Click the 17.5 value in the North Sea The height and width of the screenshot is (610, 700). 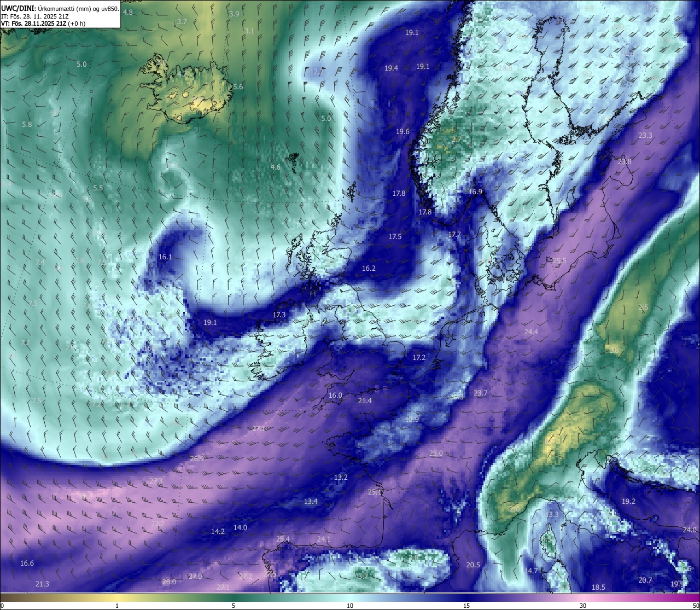(395, 237)
